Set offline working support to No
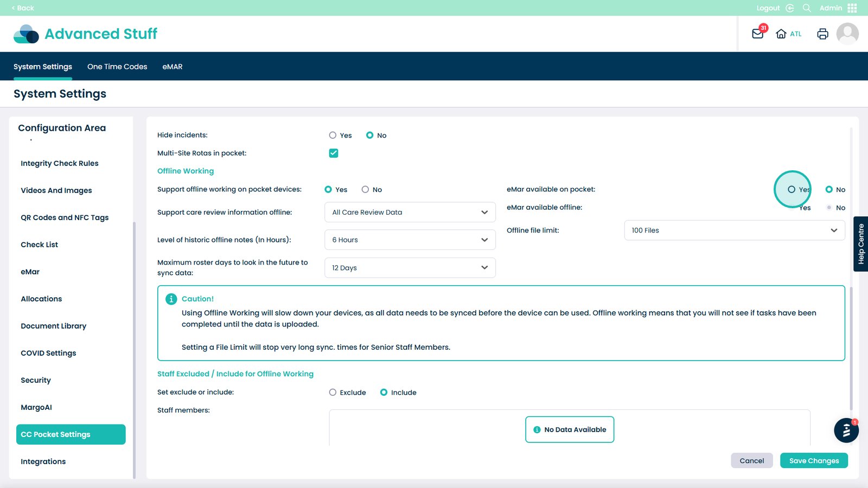The height and width of the screenshot is (488, 868). coord(365,190)
